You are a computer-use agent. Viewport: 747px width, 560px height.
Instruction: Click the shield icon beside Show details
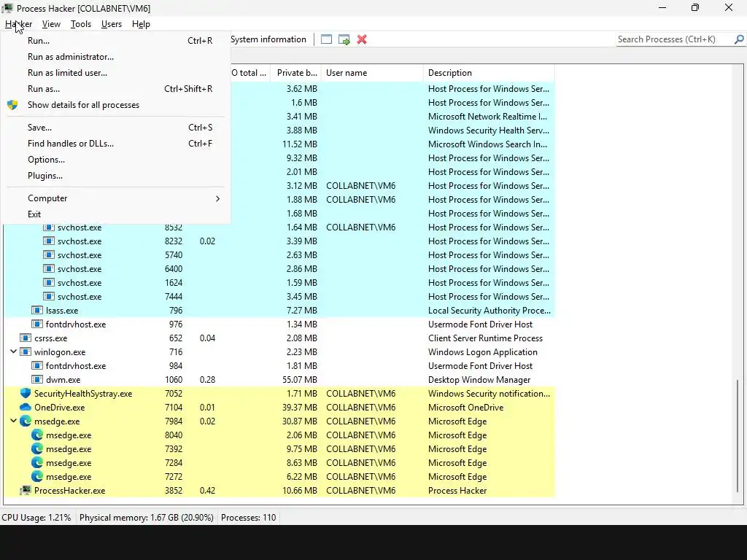12,105
